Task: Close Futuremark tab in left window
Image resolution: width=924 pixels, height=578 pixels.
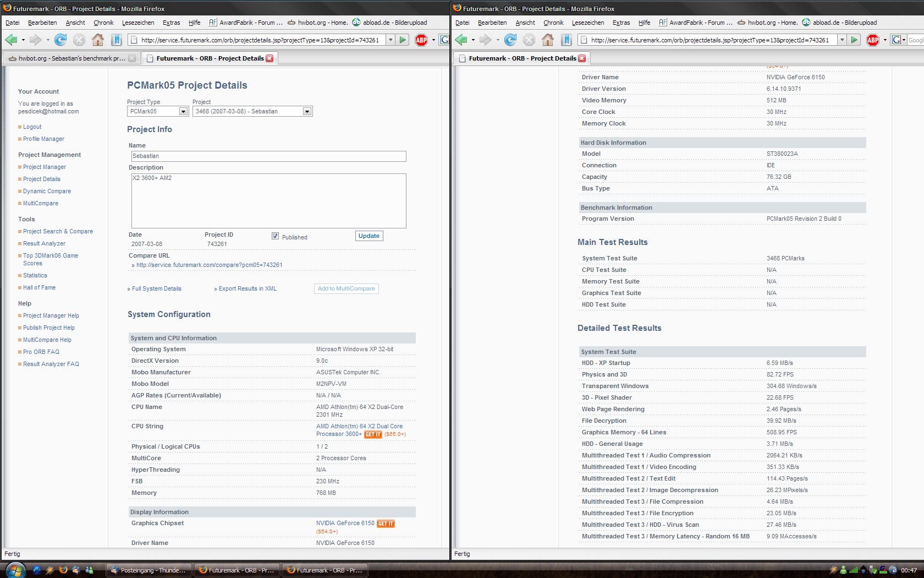Action: 269,58
